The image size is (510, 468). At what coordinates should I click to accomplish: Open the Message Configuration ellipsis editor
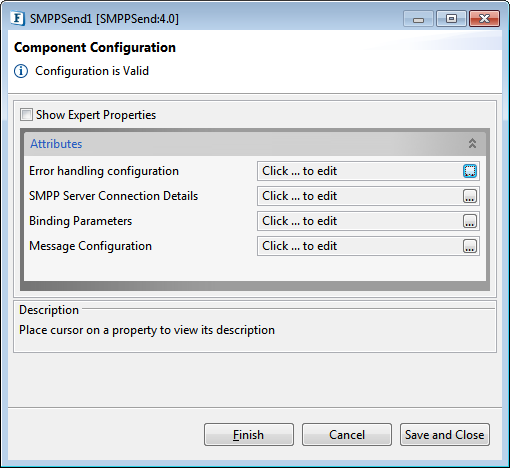(x=470, y=246)
